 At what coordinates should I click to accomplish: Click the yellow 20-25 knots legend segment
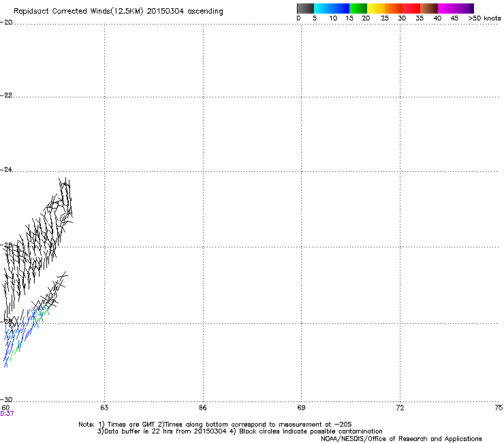(376, 8)
